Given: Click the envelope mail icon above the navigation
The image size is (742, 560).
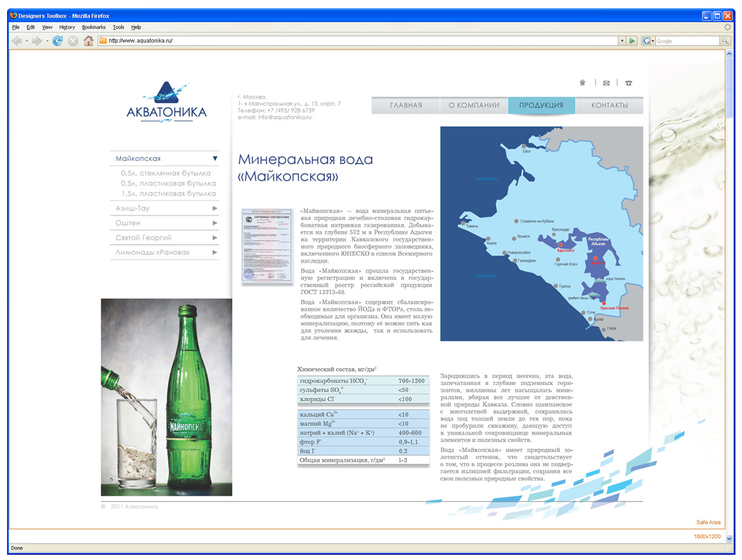Looking at the screenshot, I should [606, 83].
